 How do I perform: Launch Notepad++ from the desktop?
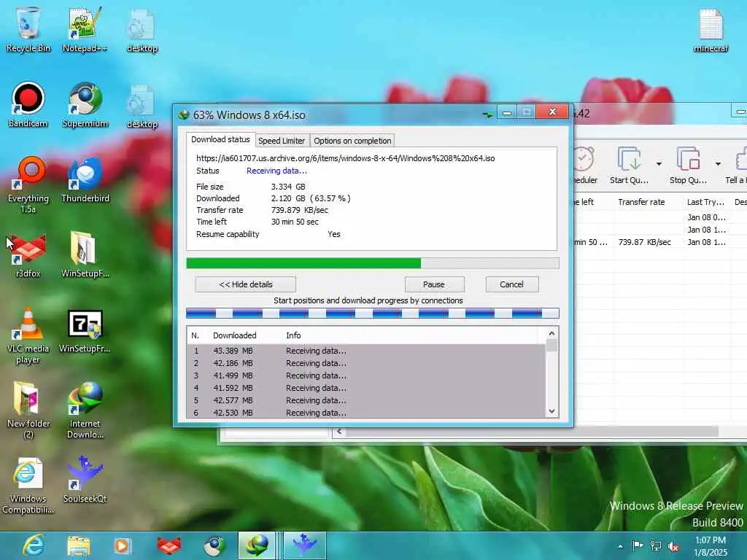point(85,29)
